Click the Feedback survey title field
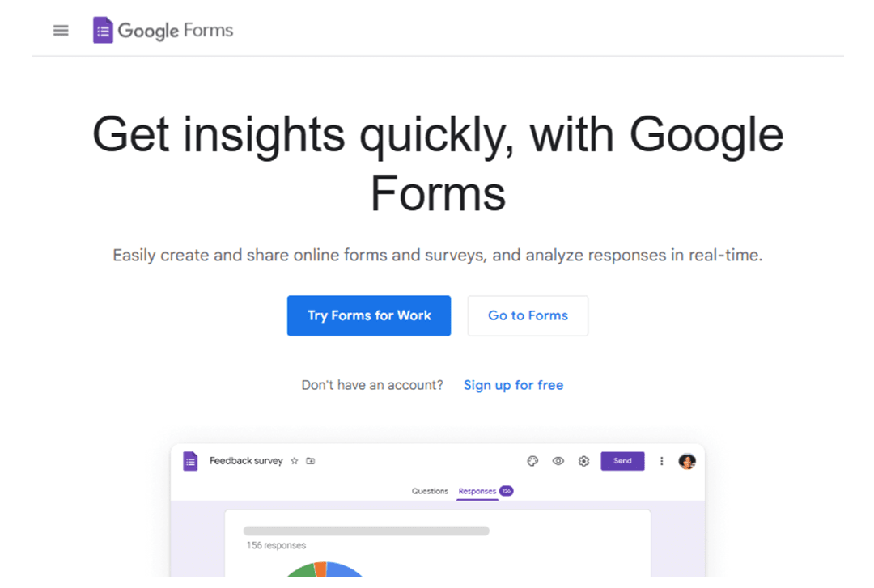The image size is (874, 588). coord(245,460)
